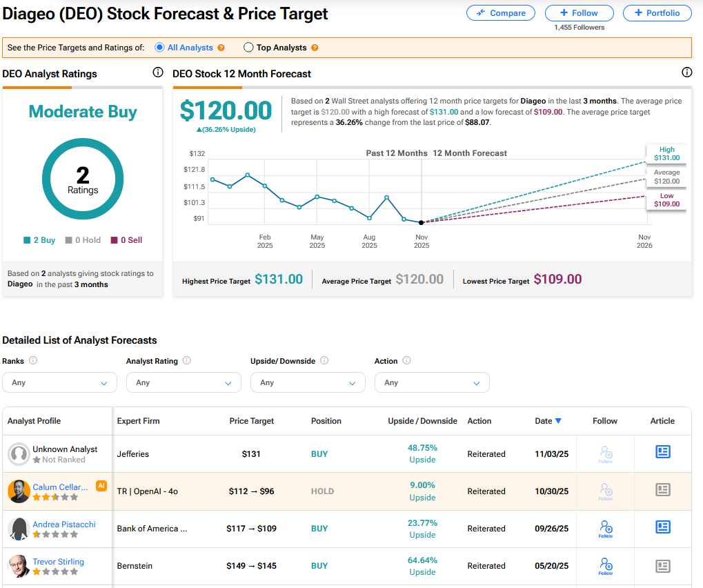Open Bank of America article icon

click(662, 527)
